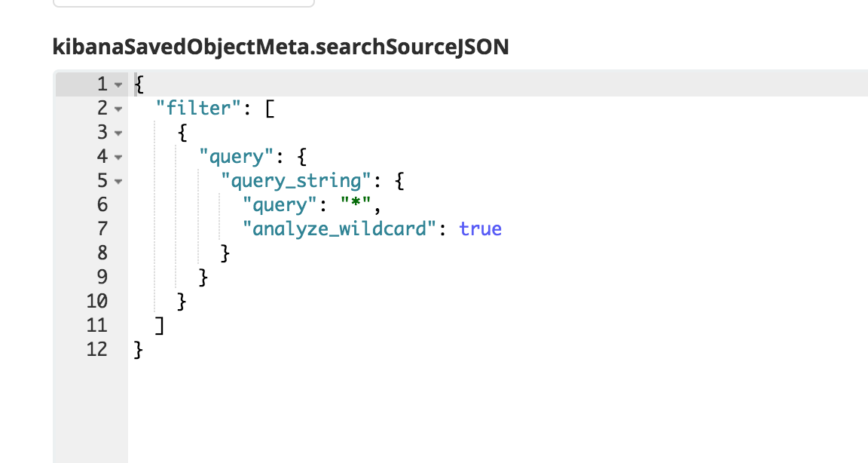Click line number 6 in the gutter
Viewport: 868px width, 463px height.
coord(102,204)
